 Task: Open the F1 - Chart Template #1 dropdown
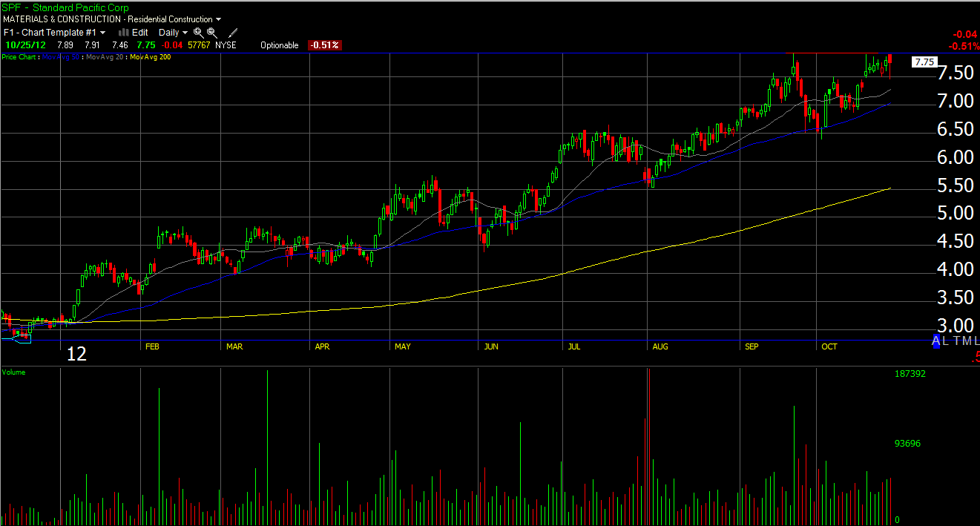point(54,33)
